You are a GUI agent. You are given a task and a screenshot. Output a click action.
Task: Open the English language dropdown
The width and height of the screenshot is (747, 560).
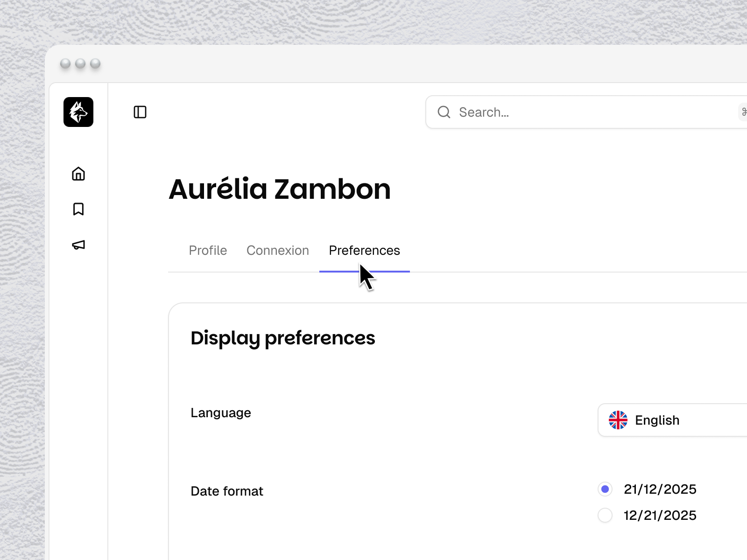coord(672,420)
